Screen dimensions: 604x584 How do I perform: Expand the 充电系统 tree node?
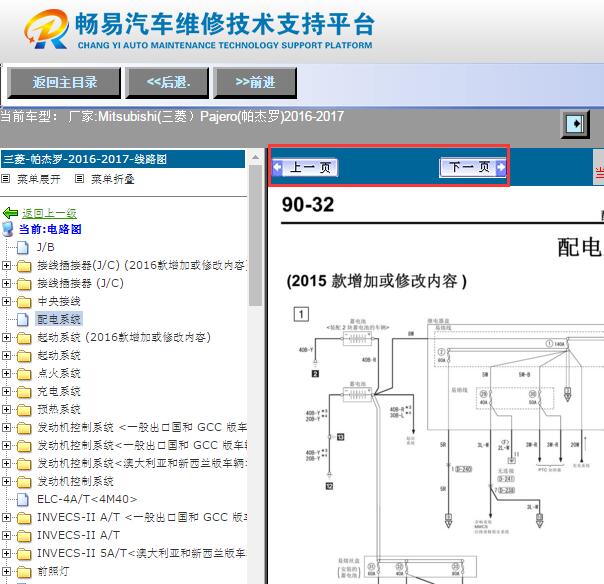tap(6, 391)
